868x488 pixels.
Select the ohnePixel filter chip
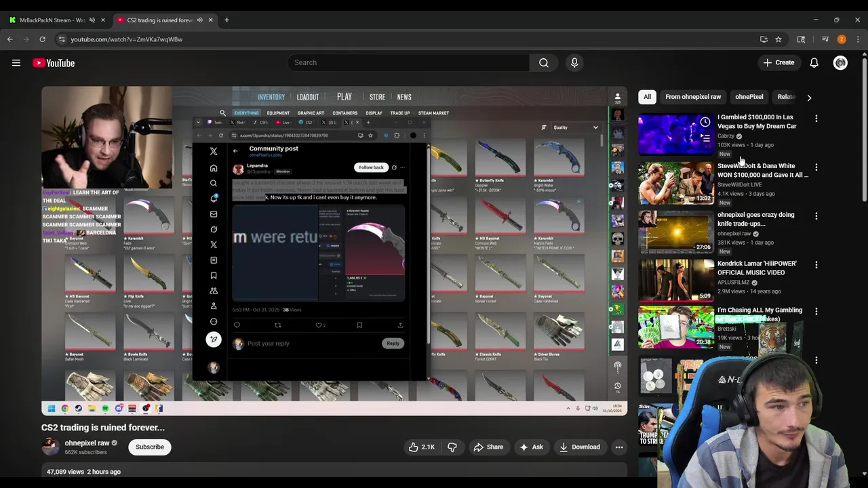coord(749,97)
